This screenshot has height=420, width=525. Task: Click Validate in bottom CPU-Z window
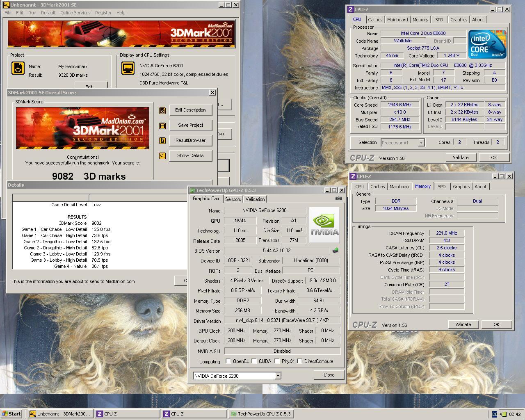coord(463,324)
